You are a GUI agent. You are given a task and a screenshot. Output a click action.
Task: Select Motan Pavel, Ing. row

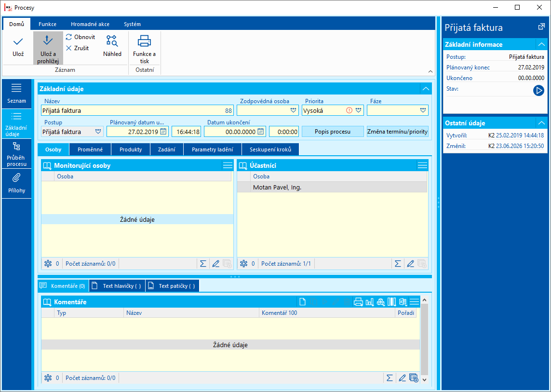pyautogui.click(x=332, y=188)
